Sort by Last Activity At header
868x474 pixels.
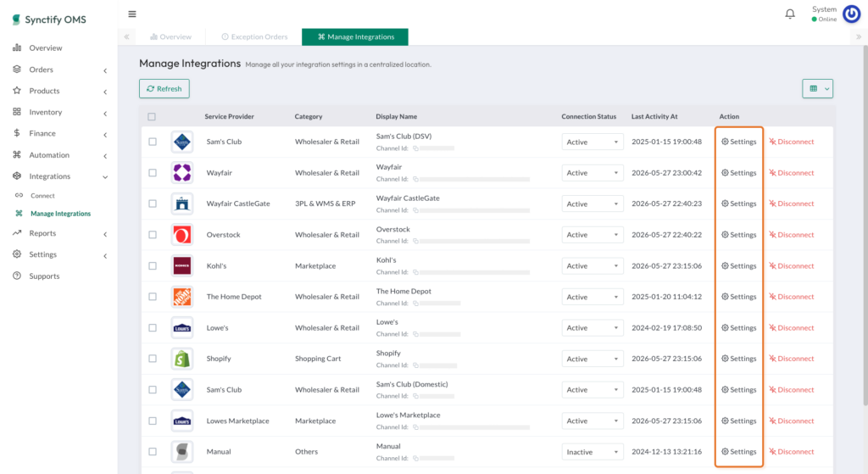[654, 117]
